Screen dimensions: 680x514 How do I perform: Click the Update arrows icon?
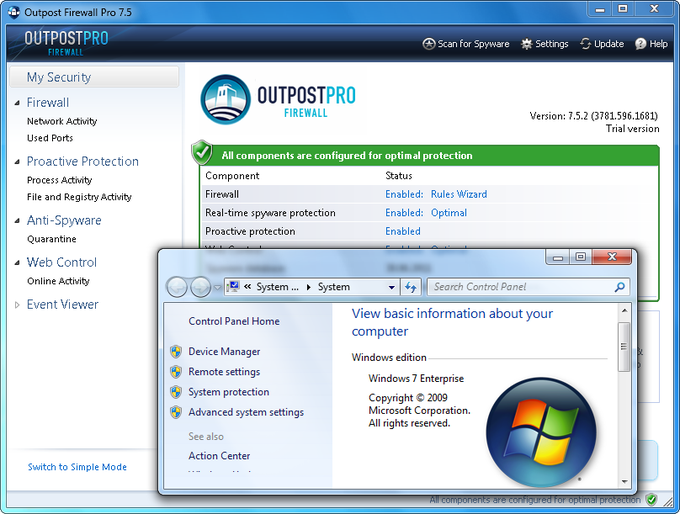click(x=585, y=44)
